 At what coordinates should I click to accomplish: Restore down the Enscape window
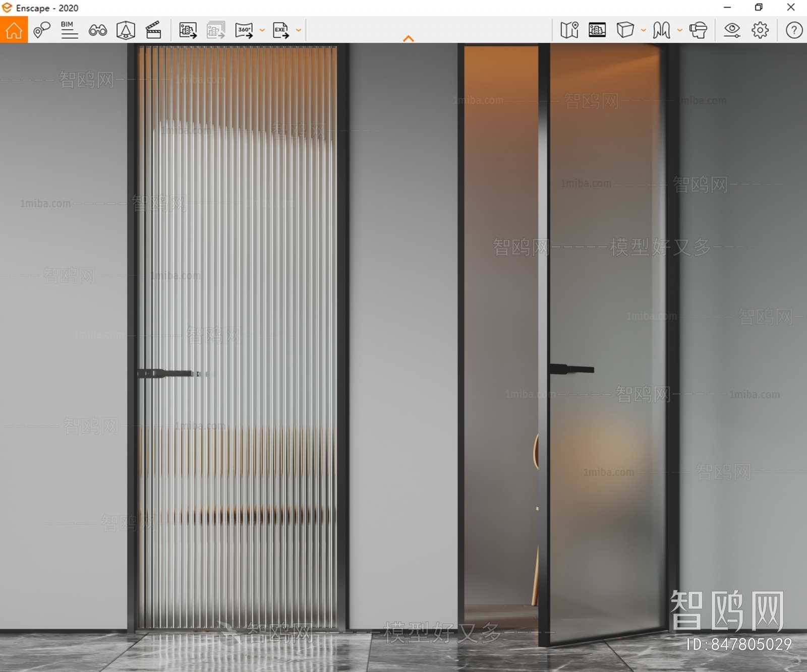[759, 8]
